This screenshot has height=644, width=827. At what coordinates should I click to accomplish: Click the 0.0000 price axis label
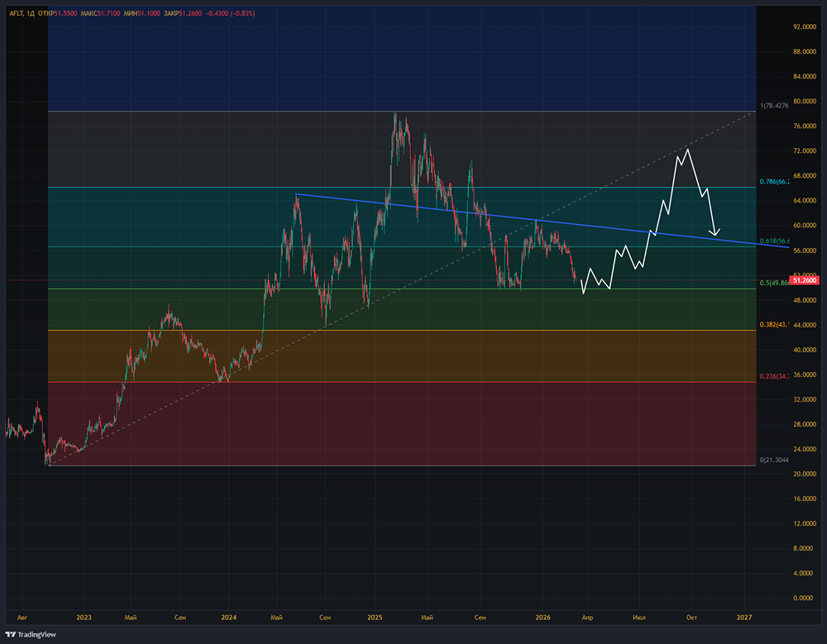coord(805,598)
